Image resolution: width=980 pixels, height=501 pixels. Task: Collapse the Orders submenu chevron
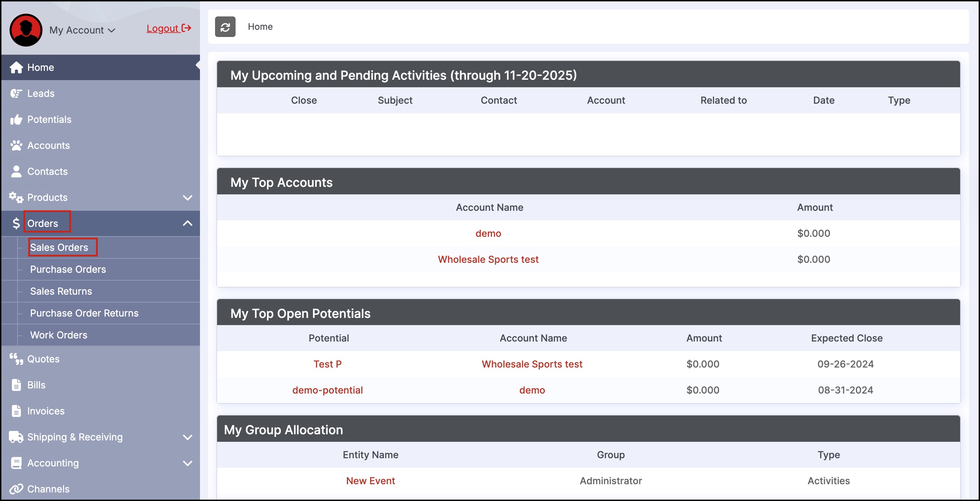[188, 223]
